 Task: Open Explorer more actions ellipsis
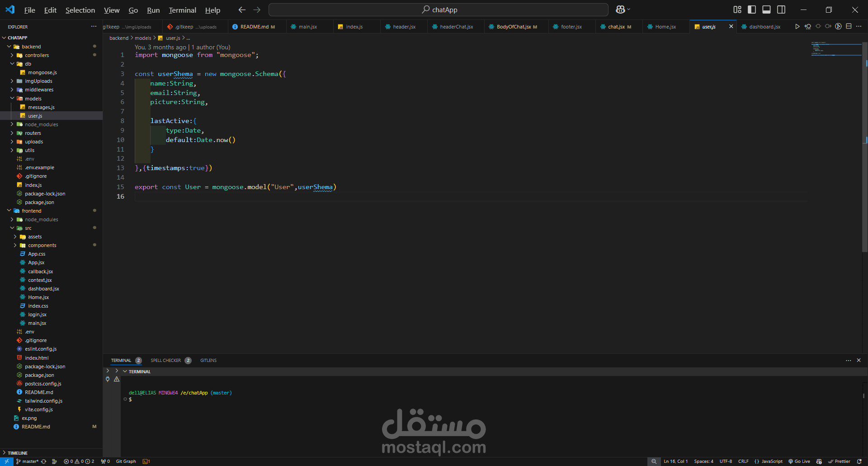pos(94,27)
